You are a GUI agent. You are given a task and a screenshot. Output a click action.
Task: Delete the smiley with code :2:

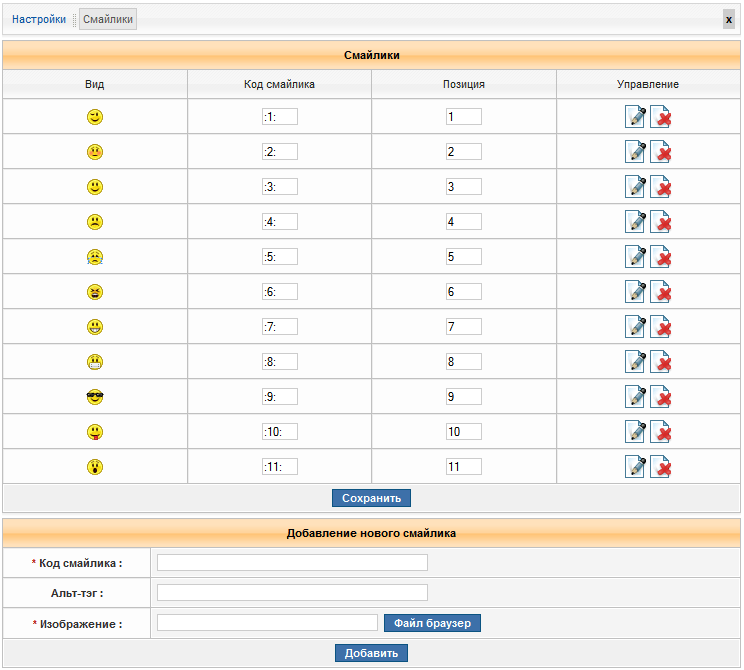point(661,152)
